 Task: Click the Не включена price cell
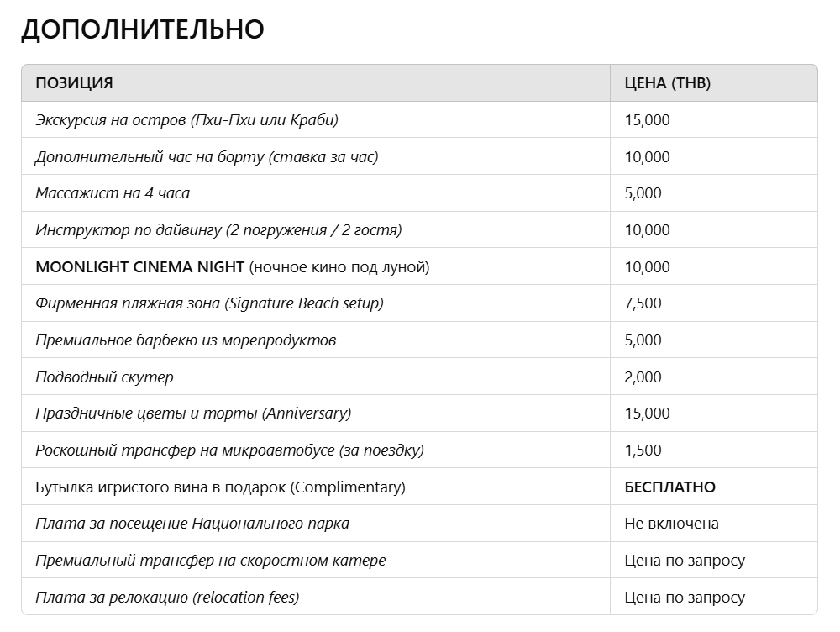[x=671, y=524]
